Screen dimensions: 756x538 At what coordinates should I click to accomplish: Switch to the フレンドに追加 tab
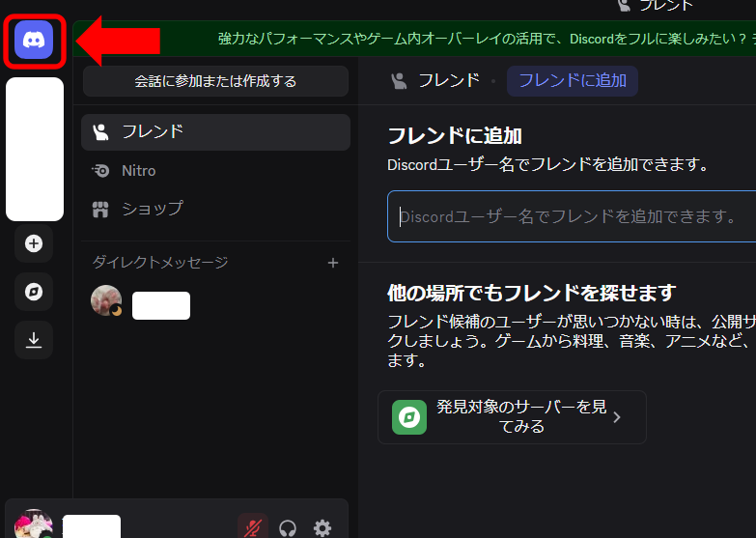(573, 80)
